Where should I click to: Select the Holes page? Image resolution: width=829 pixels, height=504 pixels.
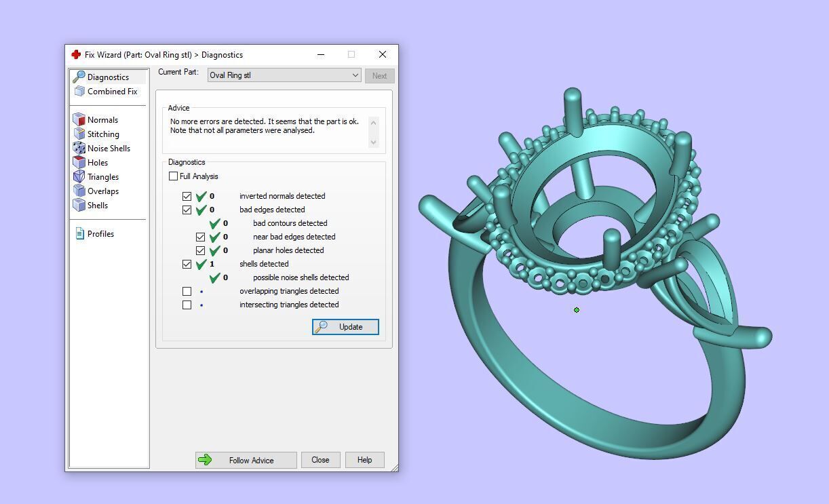click(98, 163)
